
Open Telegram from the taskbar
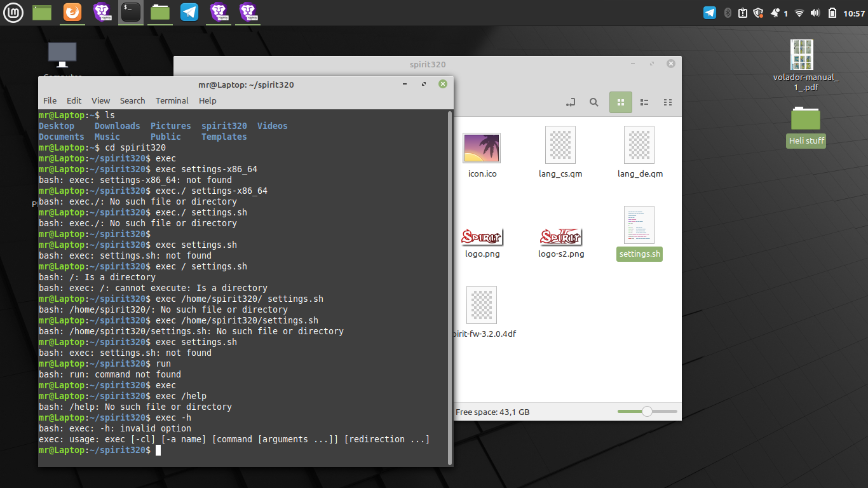(x=189, y=12)
